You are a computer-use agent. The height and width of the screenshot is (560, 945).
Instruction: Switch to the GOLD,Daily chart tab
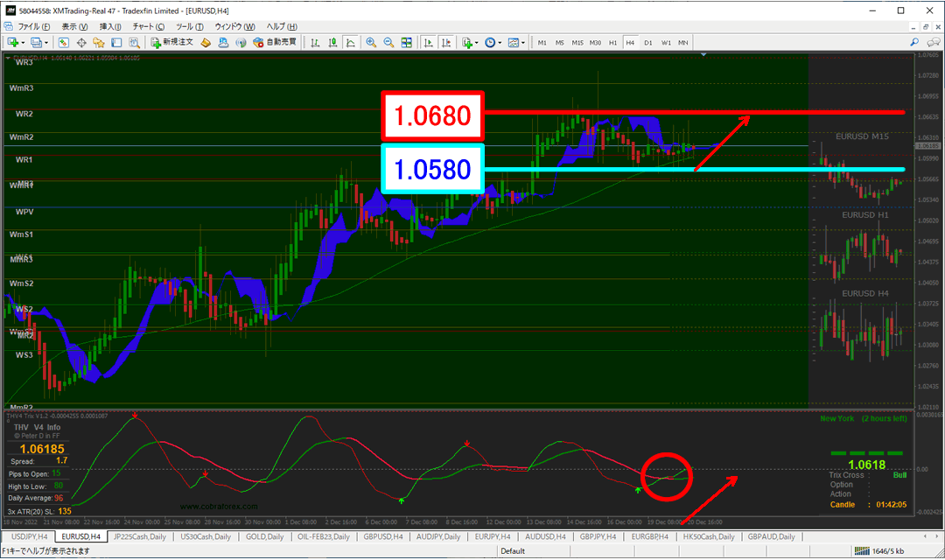pyautogui.click(x=264, y=536)
